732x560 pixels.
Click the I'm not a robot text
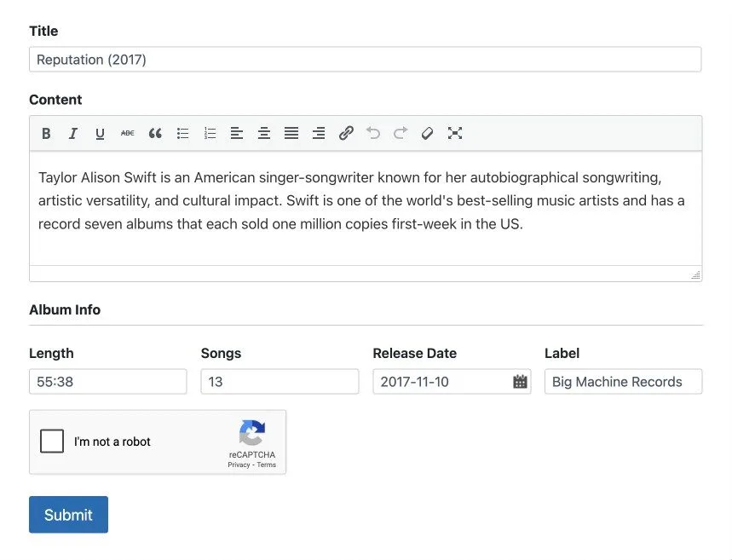(112, 442)
